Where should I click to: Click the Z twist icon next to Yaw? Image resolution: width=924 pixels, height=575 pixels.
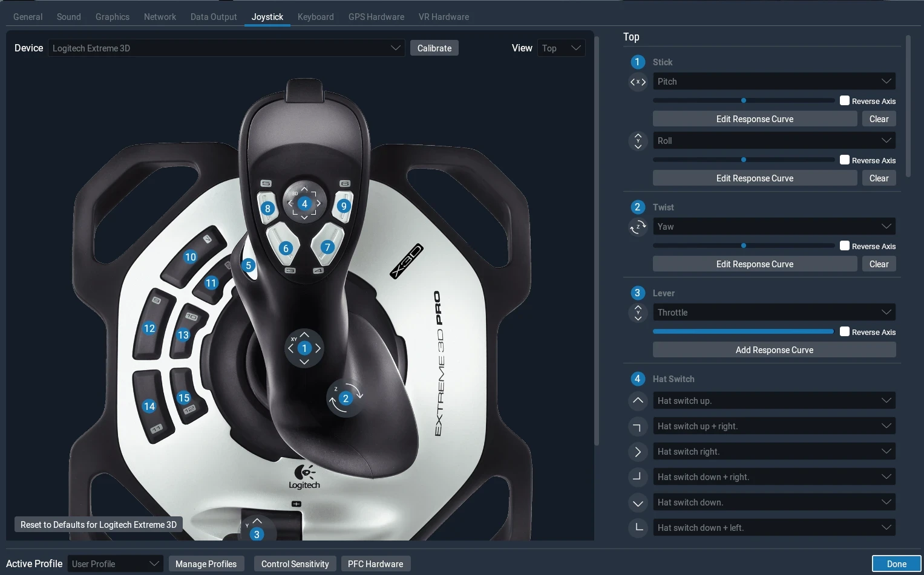coord(638,227)
